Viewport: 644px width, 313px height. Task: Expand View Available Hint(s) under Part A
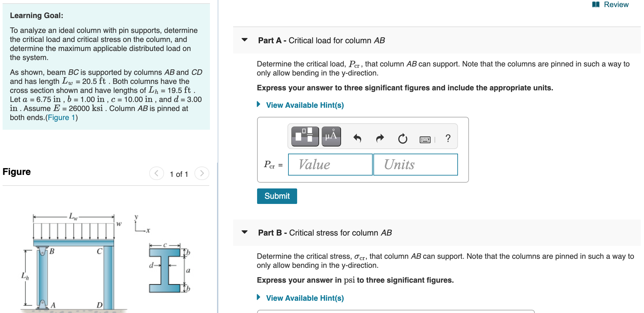[304, 105]
